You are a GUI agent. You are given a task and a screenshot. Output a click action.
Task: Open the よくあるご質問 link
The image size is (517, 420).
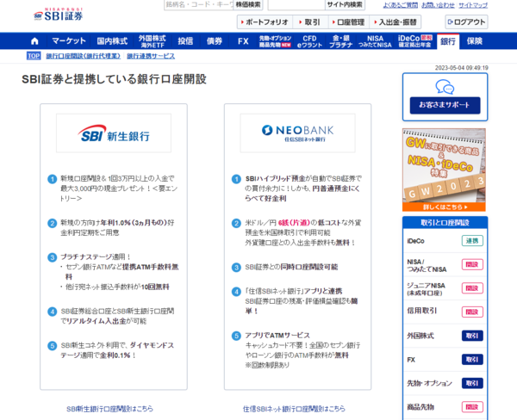401,5
